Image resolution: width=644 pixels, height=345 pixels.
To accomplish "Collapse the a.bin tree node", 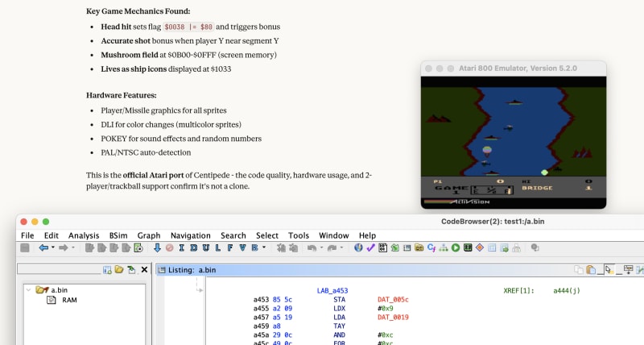I will point(27,289).
